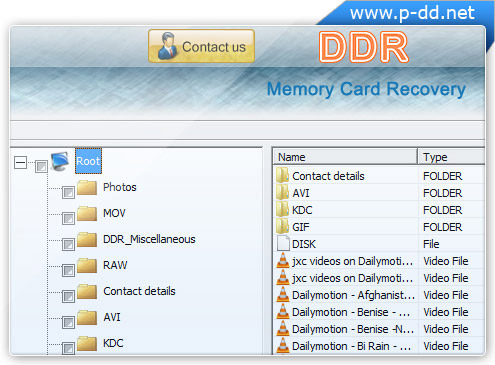The height and width of the screenshot is (365, 495).
Task: Click GIF folder icon in file list
Action: tap(282, 226)
